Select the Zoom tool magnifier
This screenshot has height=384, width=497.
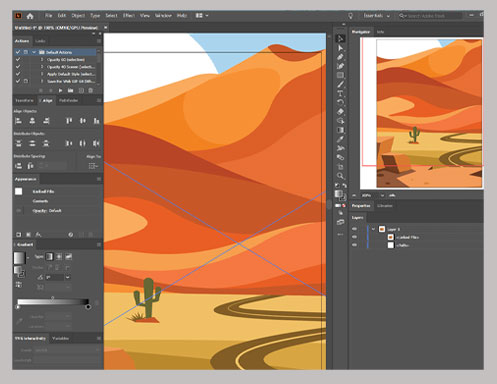pos(340,176)
